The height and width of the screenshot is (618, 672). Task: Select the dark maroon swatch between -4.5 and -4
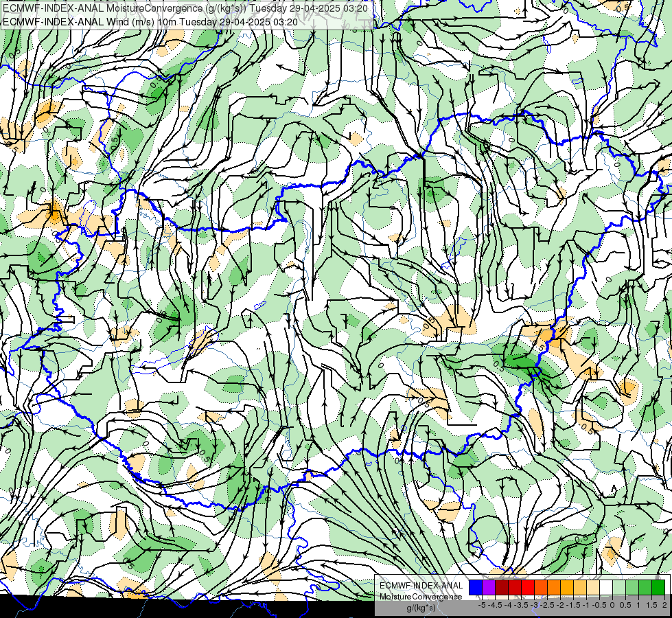[502, 587]
